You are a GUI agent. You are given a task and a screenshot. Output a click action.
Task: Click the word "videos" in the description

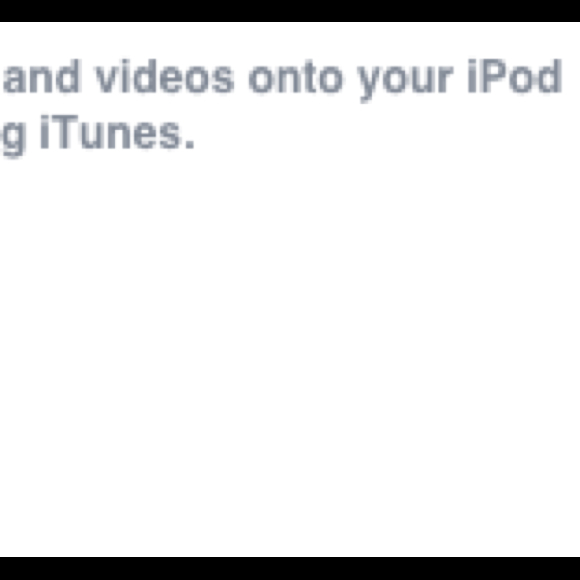165,77
